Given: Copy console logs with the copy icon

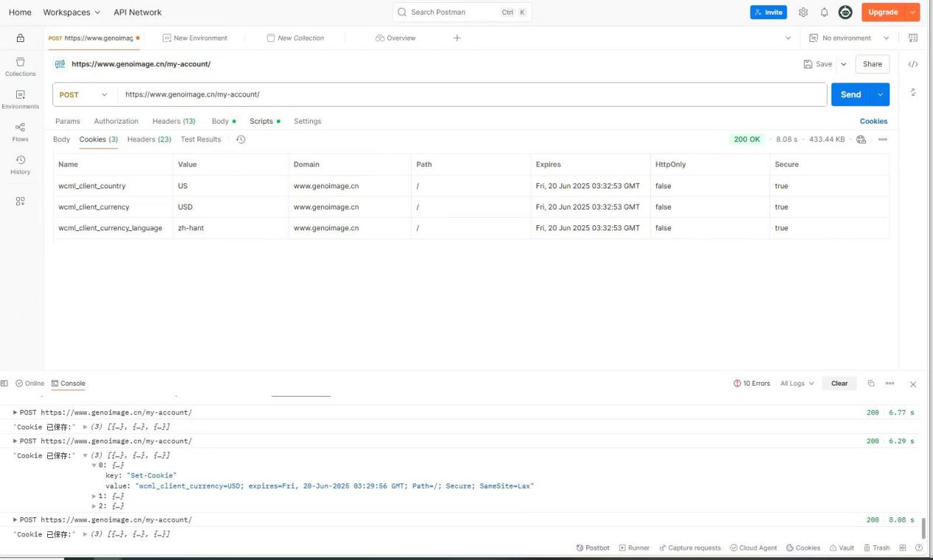Looking at the screenshot, I should pos(871,383).
